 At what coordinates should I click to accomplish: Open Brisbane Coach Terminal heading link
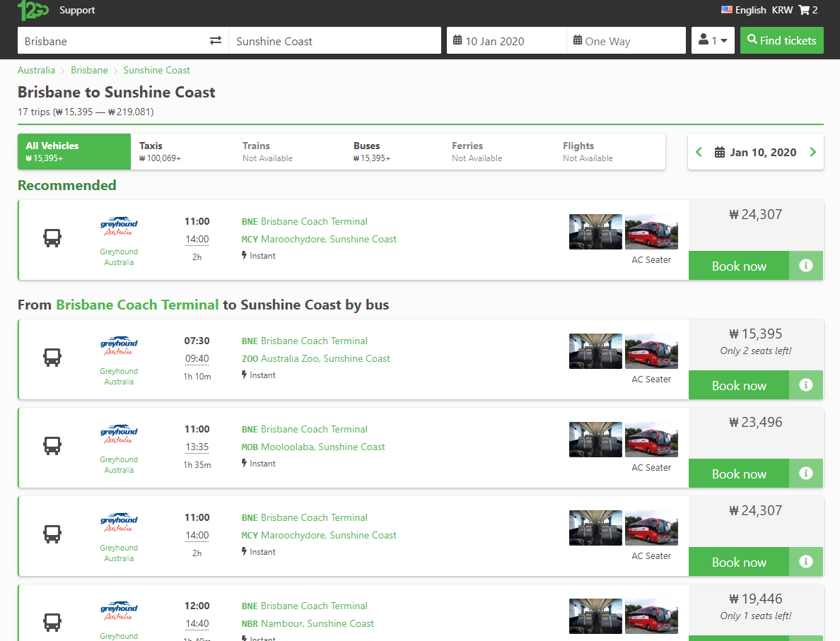pos(137,305)
